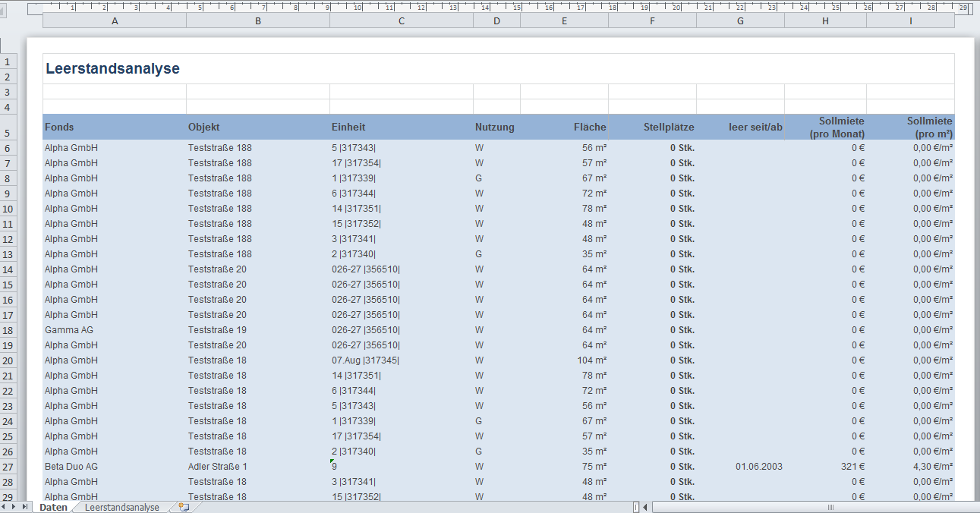Click the Nutzung column heading cell
Image resolution: width=980 pixels, height=513 pixels.
coord(497,127)
